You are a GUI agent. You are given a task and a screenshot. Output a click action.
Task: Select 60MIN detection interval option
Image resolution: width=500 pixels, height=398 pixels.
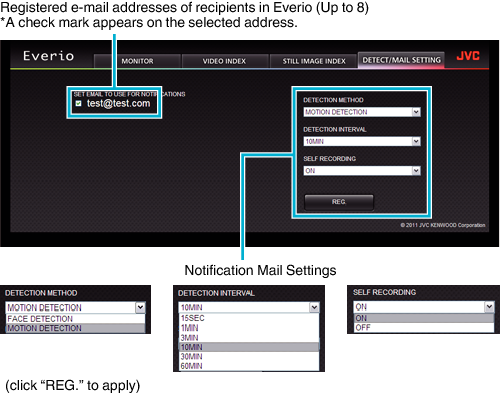[249, 366]
